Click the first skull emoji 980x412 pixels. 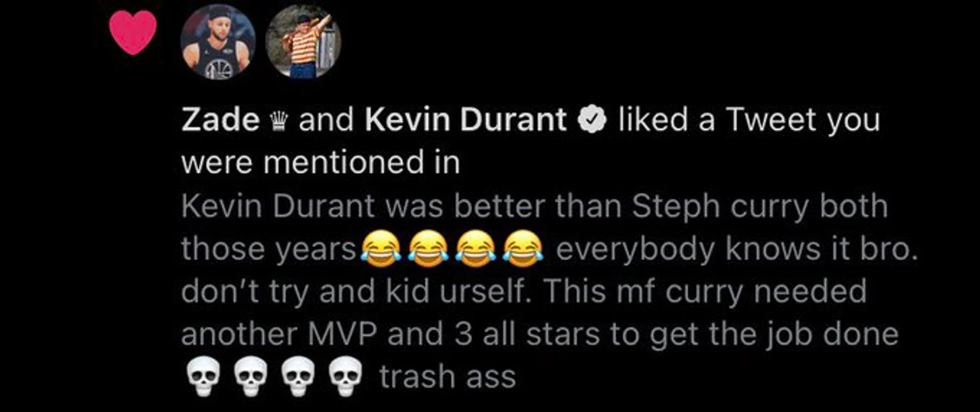tap(200, 378)
